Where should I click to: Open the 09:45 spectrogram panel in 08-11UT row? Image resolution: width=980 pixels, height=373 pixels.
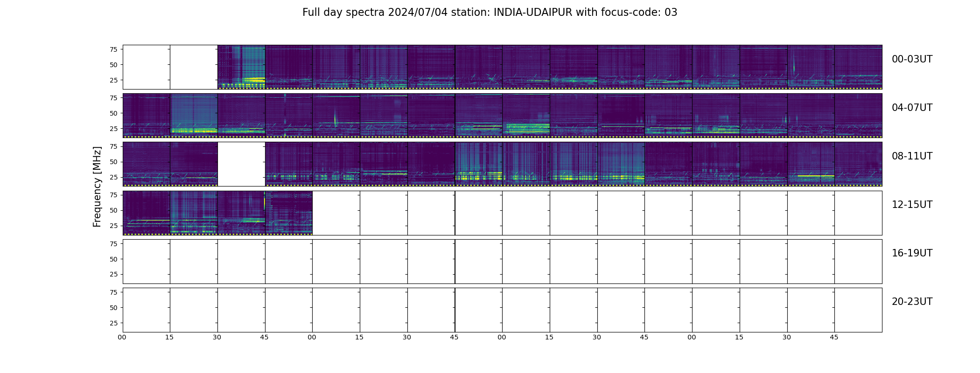tap(478, 164)
